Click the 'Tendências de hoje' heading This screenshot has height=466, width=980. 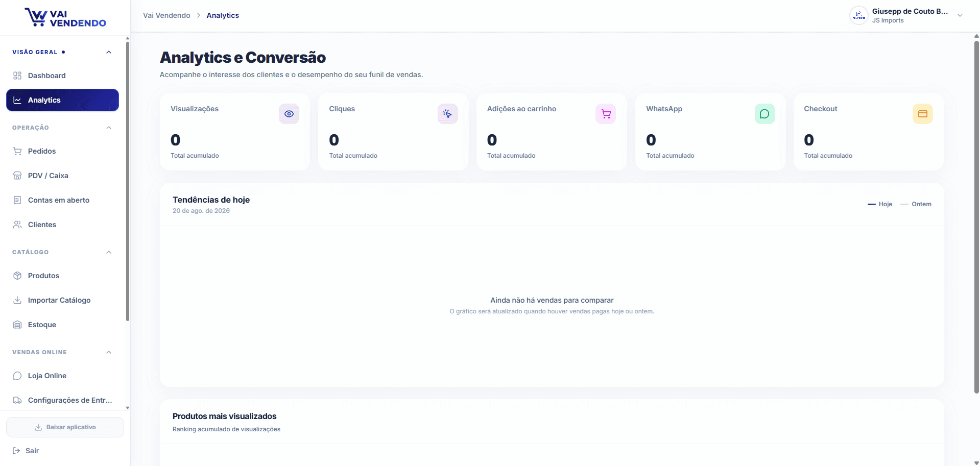pos(211,200)
